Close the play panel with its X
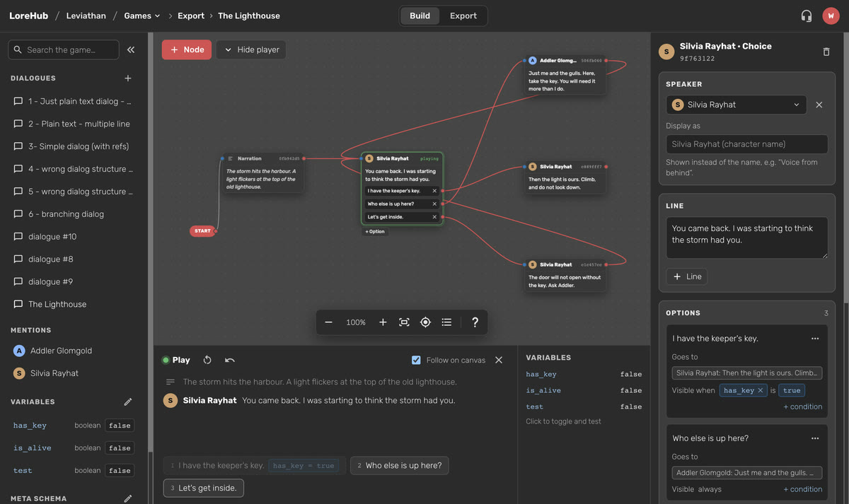 (499, 360)
